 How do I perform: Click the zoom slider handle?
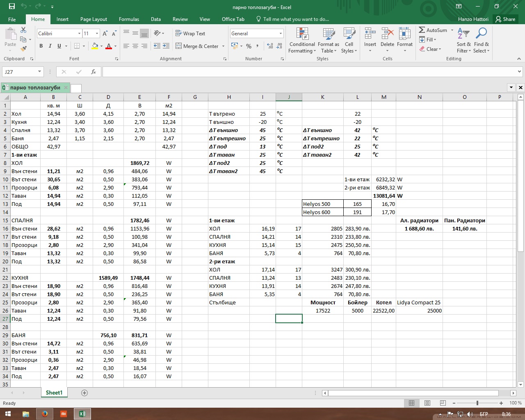pyautogui.click(x=477, y=403)
